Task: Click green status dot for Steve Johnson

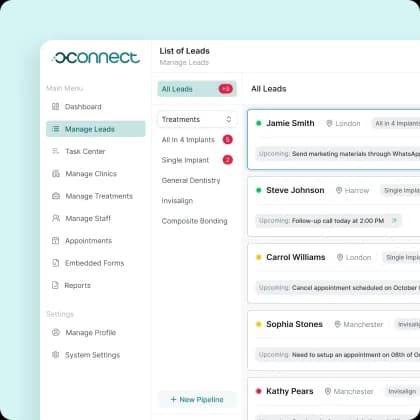Action: click(258, 190)
